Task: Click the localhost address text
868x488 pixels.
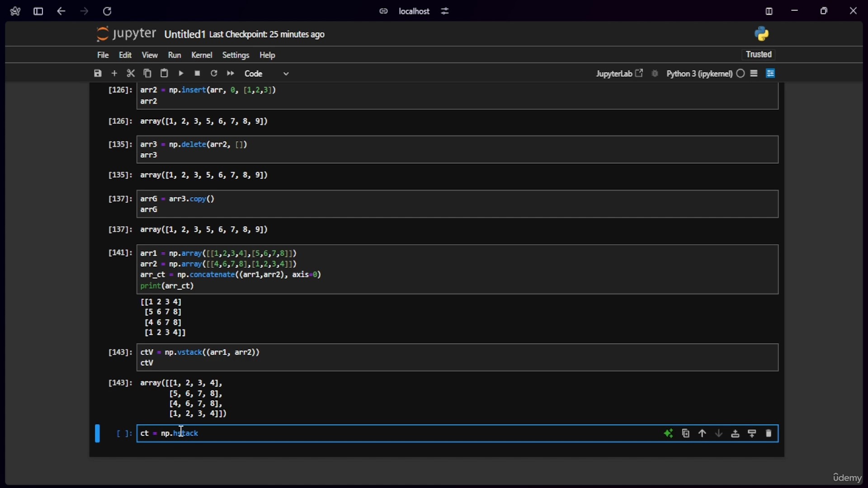Action: pos(414,11)
